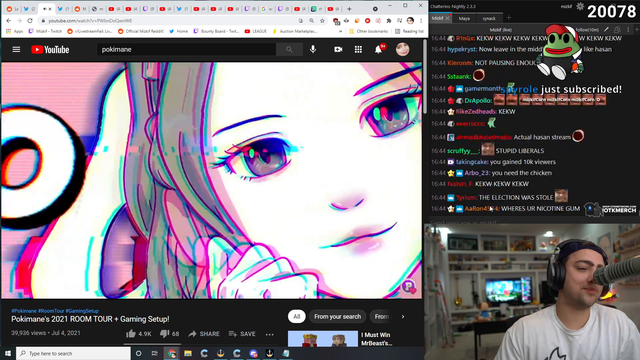Reload the current Chrome page

coord(30,20)
